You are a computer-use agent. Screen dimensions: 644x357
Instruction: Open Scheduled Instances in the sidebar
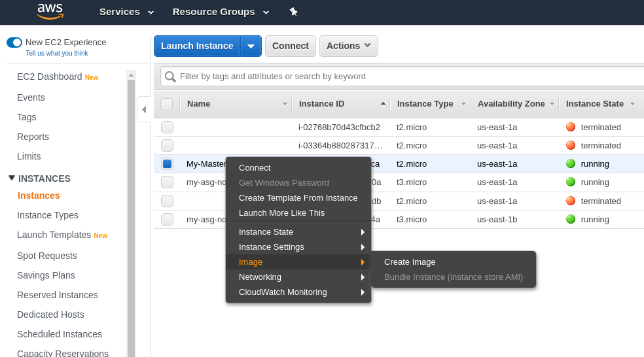[60, 334]
